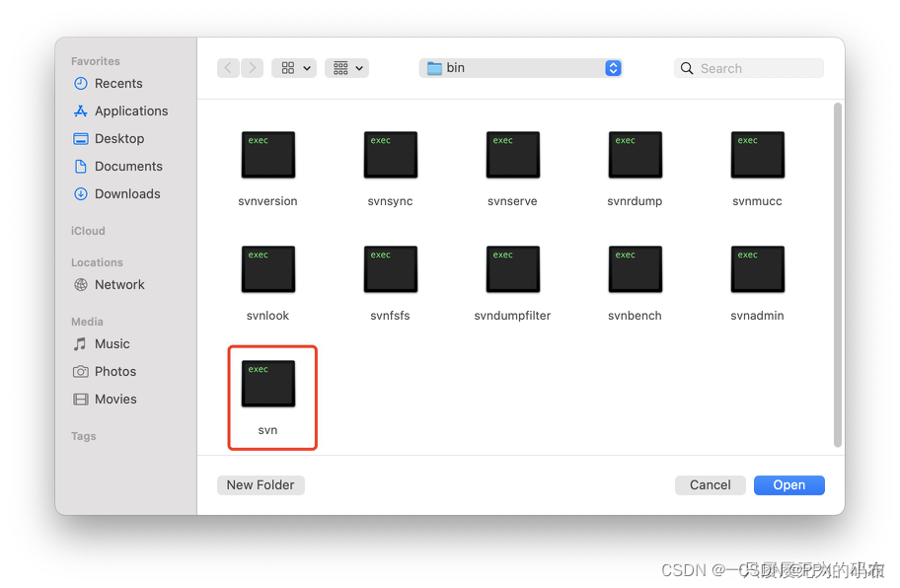Click the search magnifier icon

tap(687, 68)
